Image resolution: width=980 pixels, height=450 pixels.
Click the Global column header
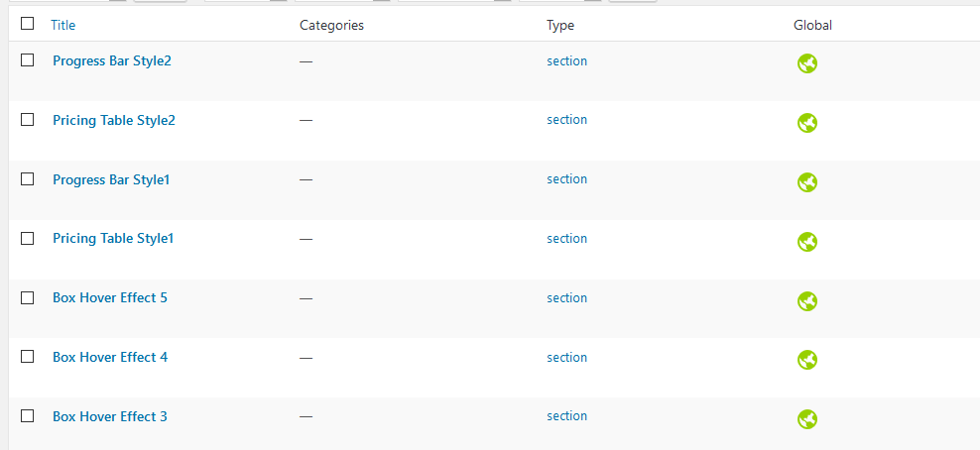tap(812, 25)
